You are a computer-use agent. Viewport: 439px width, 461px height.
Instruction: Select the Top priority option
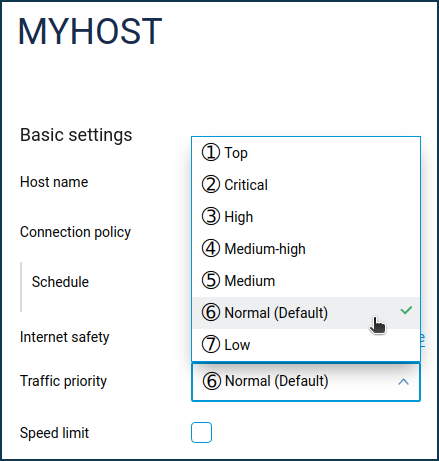coord(306,153)
